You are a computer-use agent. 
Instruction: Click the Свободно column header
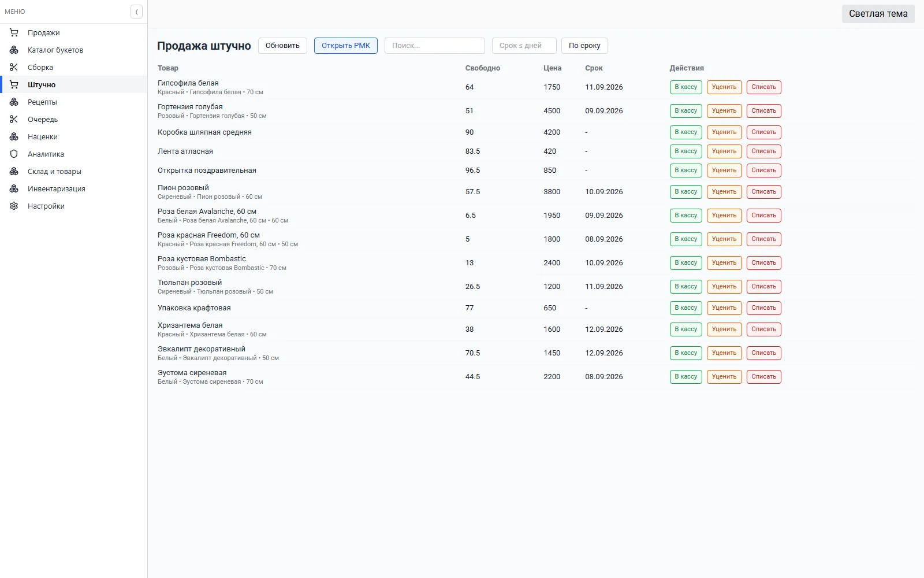coord(483,68)
